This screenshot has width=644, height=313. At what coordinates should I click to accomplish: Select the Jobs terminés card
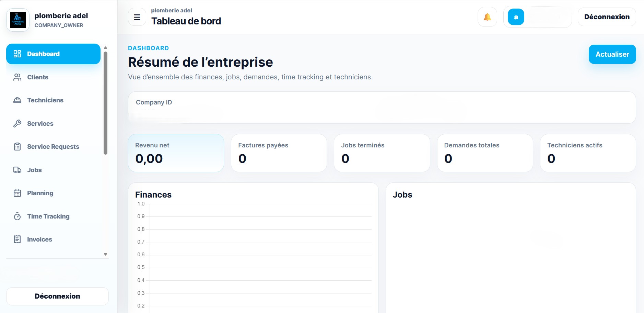click(x=382, y=153)
